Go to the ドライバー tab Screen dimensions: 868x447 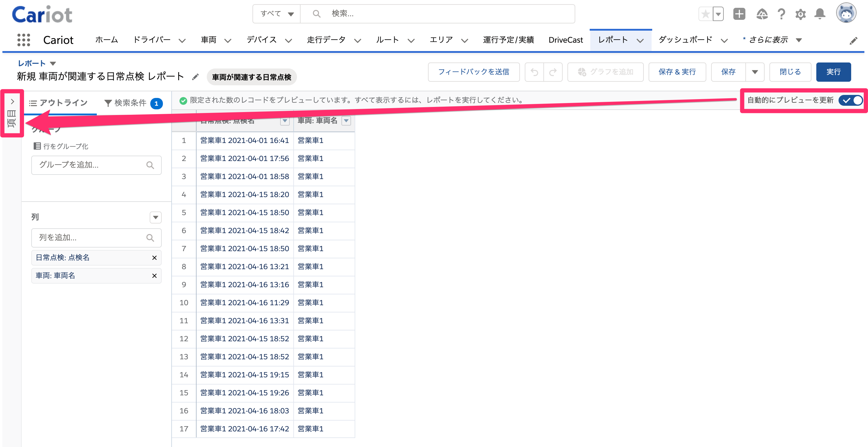(x=152, y=40)
